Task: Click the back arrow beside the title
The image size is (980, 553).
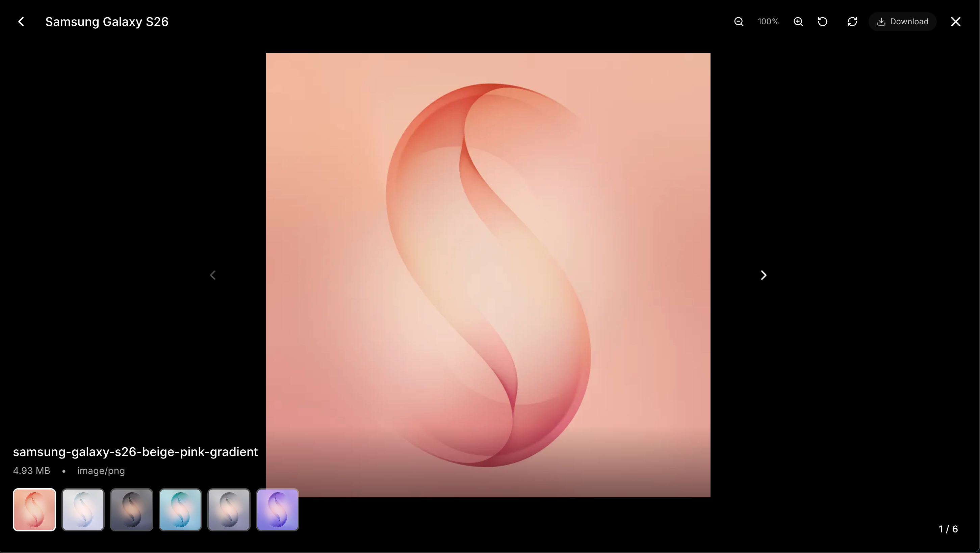Action: (x=21, y=22)
